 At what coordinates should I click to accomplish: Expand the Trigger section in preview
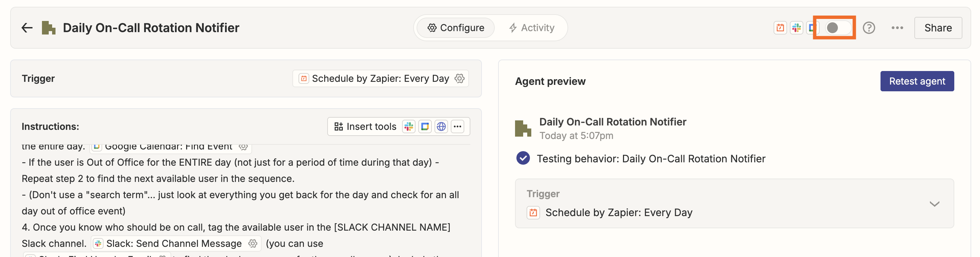pos(934,204)
